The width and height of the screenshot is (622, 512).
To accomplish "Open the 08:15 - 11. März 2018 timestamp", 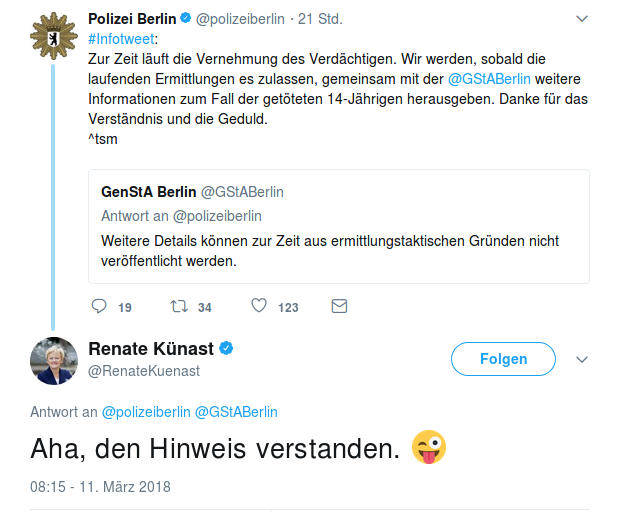I will point(101,487).
